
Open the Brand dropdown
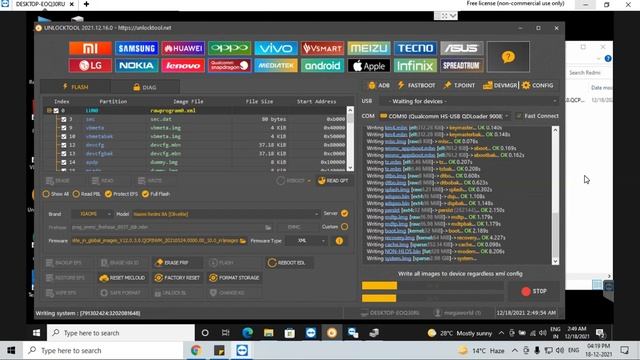[x=92, y=214]
